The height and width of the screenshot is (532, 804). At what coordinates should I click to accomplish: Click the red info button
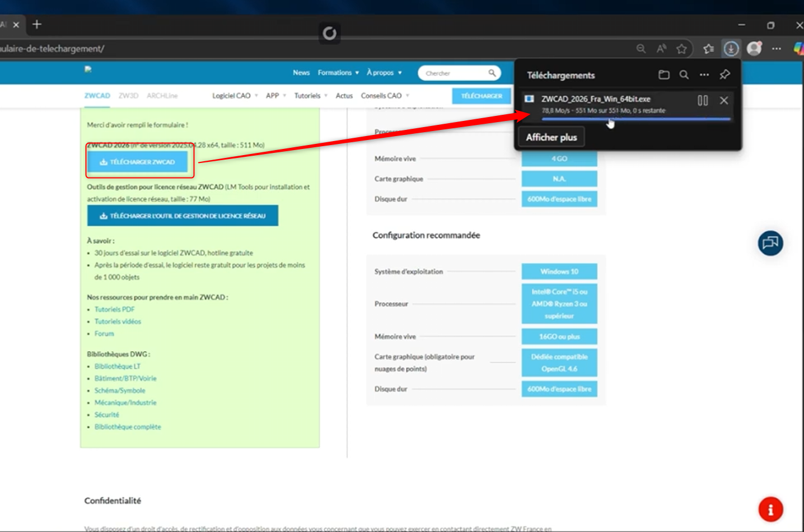(770, 510)
